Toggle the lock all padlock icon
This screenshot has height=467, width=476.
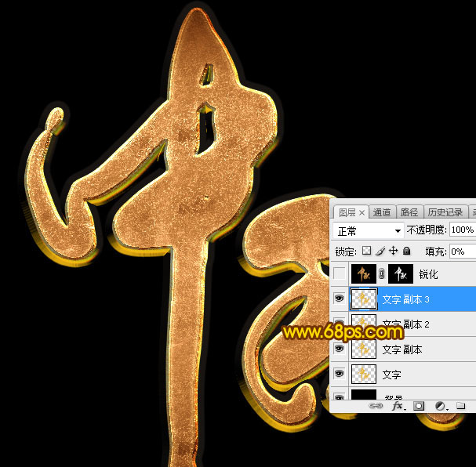pyautogui.click(x=406, y=251)
